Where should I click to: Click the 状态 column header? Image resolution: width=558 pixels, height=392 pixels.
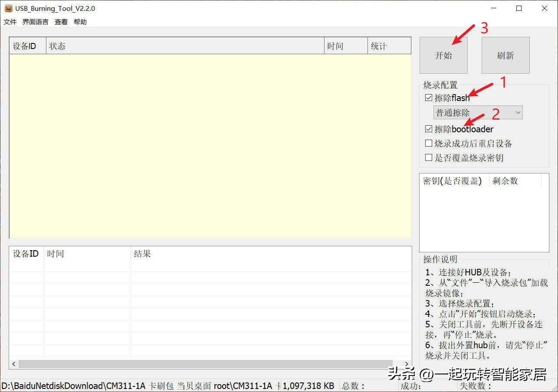185,46
